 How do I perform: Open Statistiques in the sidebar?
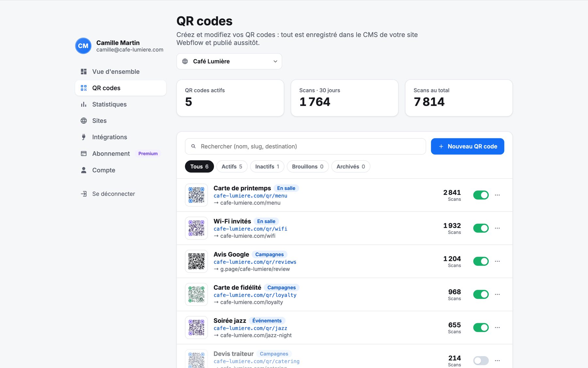(121, 104)
